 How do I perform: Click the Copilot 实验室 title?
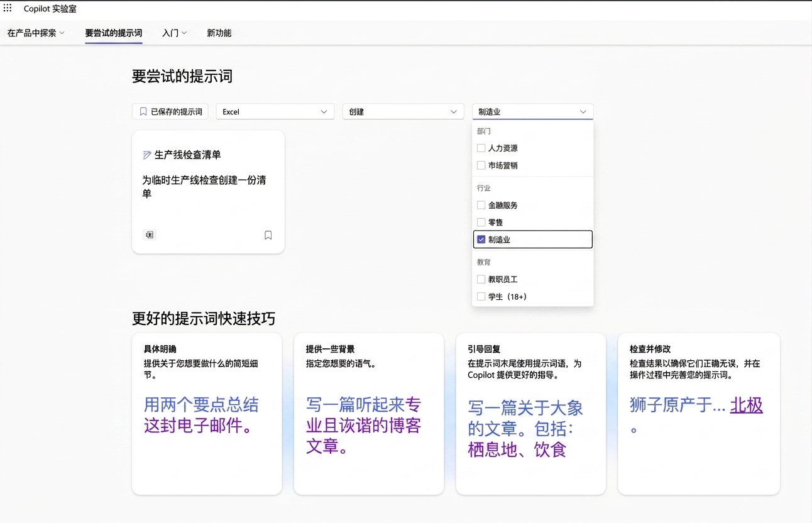pos(50,9)
